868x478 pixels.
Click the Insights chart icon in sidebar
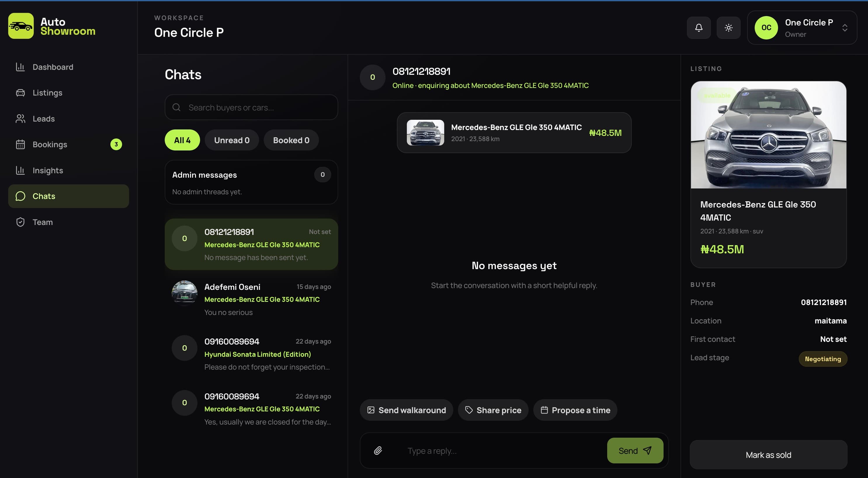[x=20, y=170]
